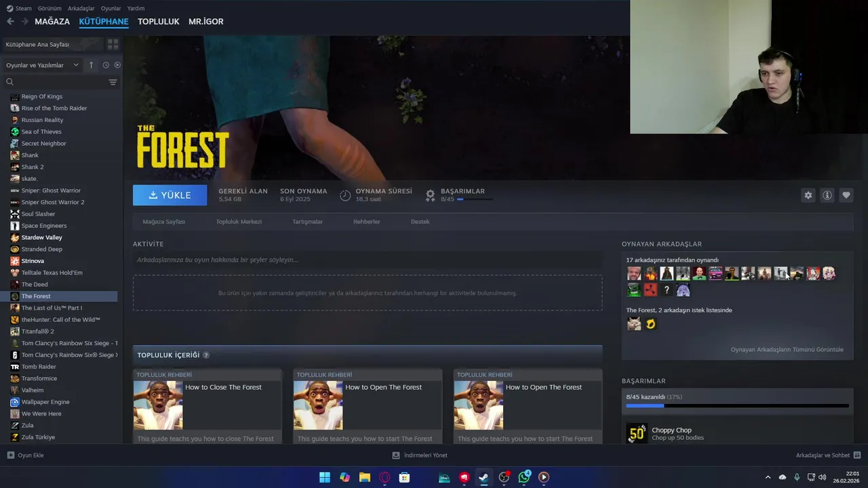Select Sea of Thieves in library
The width and height of the screenshot is (868, 488).
tap(41, 131)
